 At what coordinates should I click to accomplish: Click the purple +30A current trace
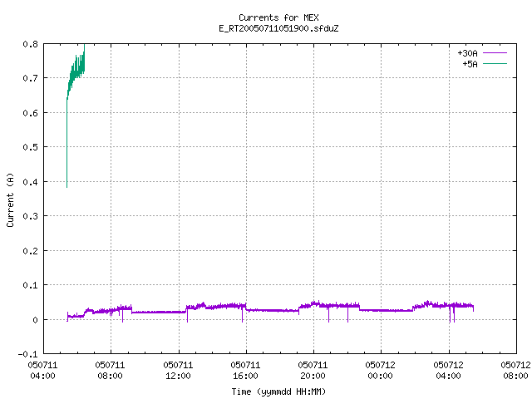point(272,310)
